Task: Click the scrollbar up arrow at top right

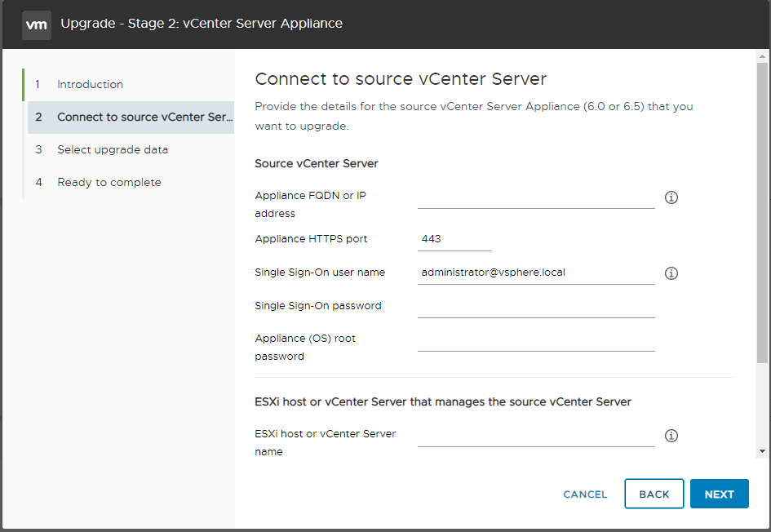Action: pos(764,55)
